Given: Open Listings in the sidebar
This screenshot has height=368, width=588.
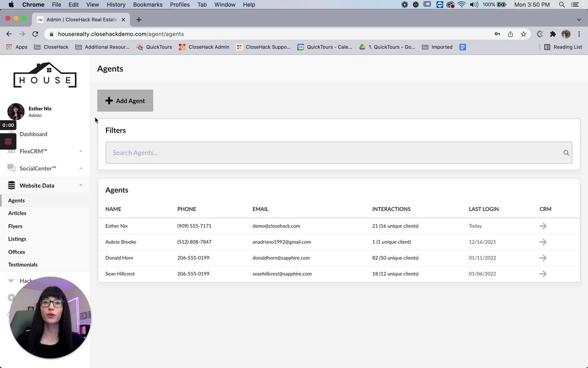Looking at the screenshot, I should [17, 239].
